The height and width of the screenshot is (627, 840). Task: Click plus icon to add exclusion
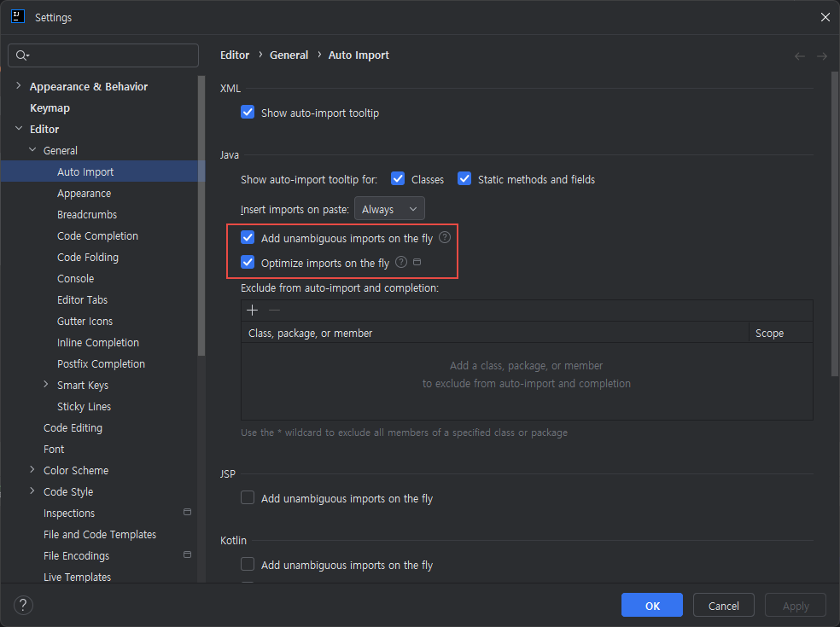tap(252, 311)
